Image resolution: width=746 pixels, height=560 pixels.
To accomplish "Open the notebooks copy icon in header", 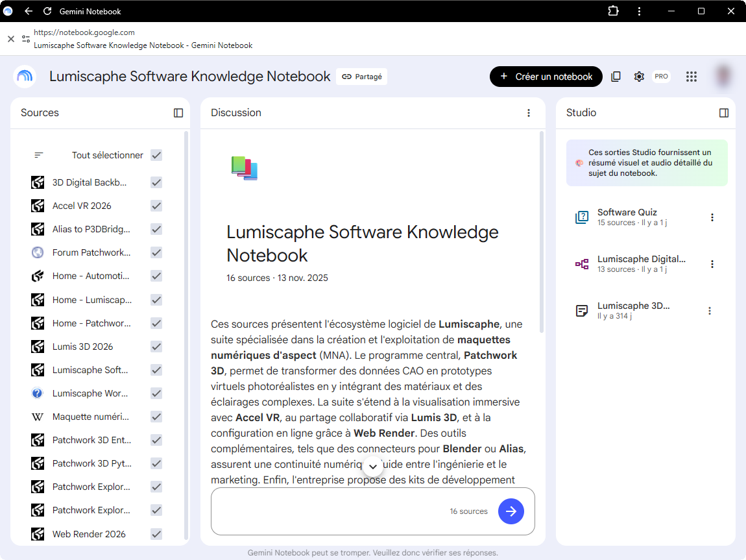I will tap(616, 77).
